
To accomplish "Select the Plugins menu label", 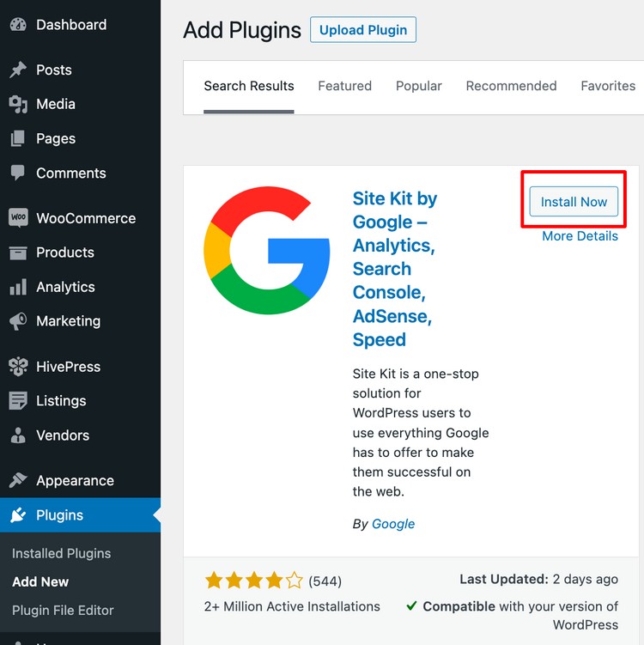I will pos(59,515).
